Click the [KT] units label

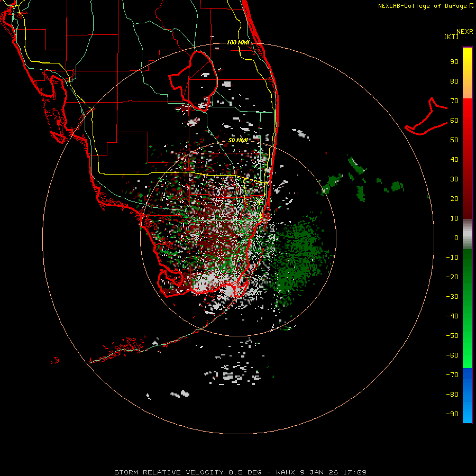click(x=452, y=36)
